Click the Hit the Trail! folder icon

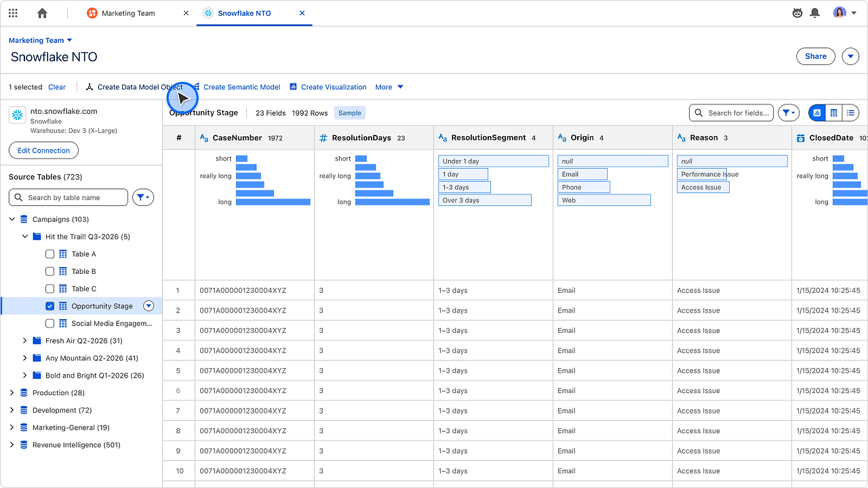pyautogui.click(x=37, y=237)
